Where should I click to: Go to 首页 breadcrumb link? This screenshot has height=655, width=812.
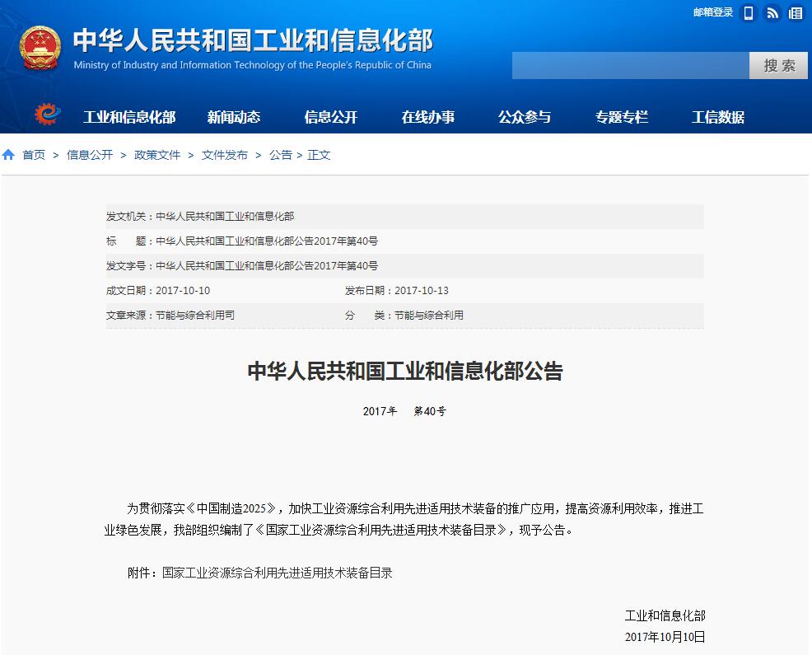pyautogui.click(x=34, y=155)
